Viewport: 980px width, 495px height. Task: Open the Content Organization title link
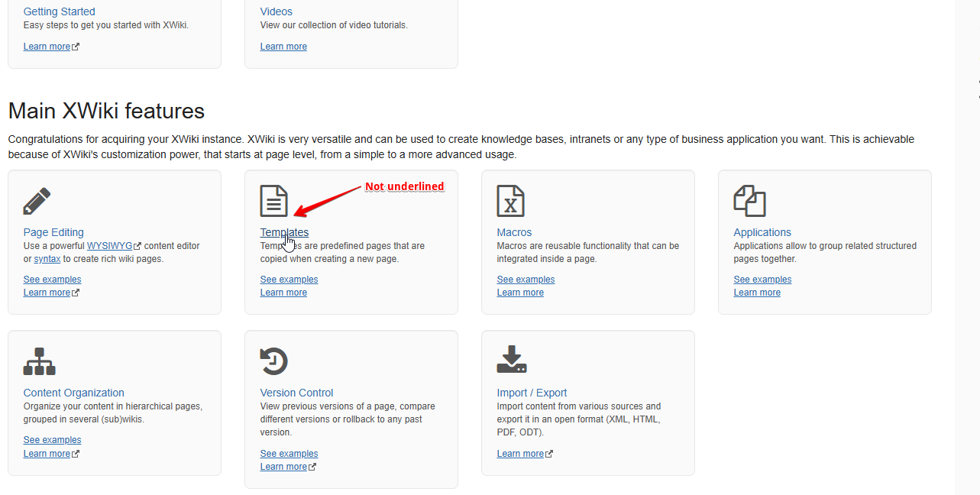(73, 393)
